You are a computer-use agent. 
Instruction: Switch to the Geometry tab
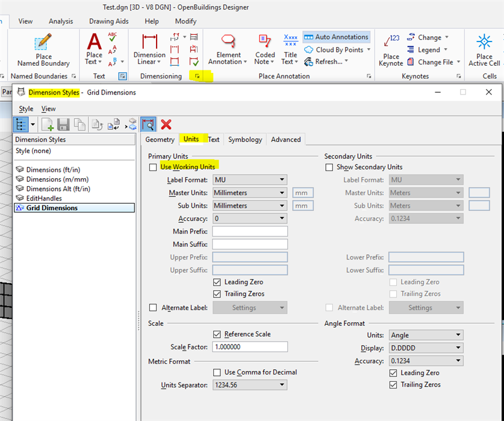point(160,140)
